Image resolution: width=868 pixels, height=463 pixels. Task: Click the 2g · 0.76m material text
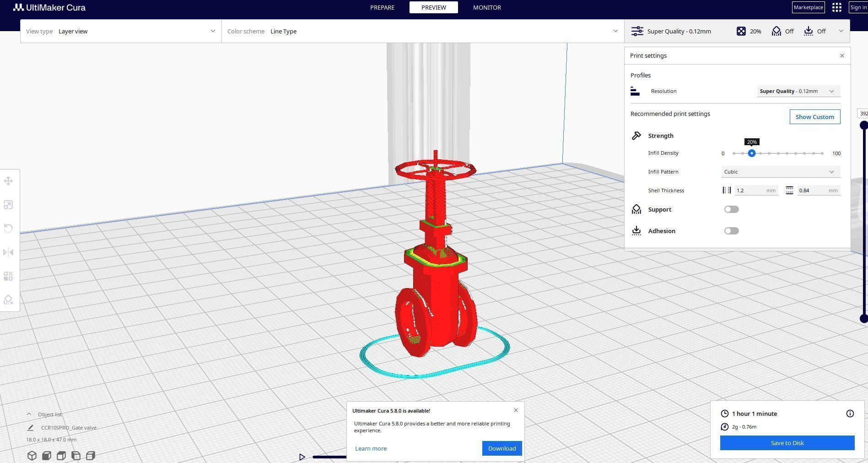(x=744, y=427)
